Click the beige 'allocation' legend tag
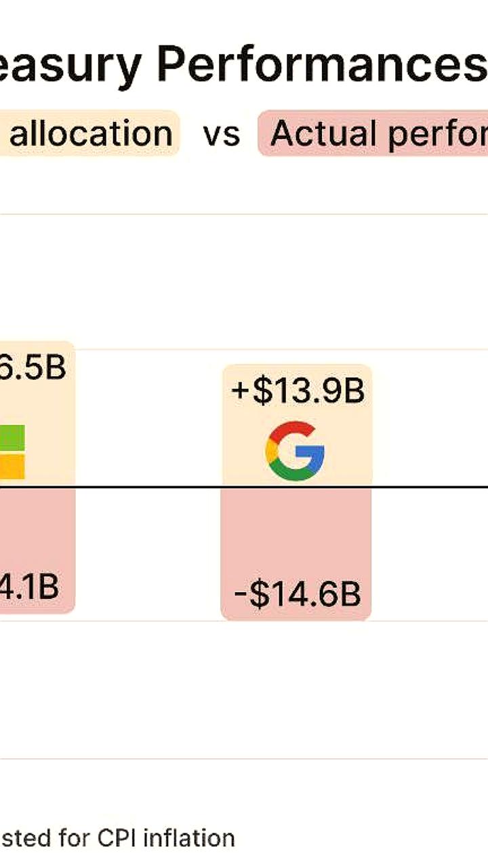488x868 pixels. [x=89, y=134]
